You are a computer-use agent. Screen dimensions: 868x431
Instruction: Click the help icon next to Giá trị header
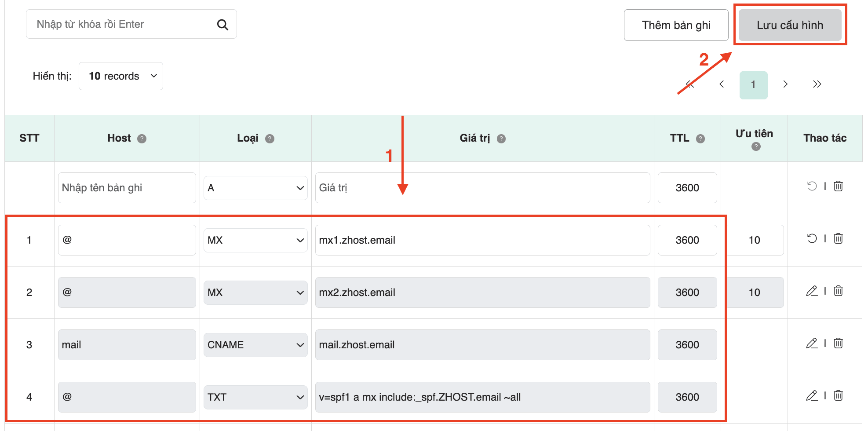(x=501, y=138)
